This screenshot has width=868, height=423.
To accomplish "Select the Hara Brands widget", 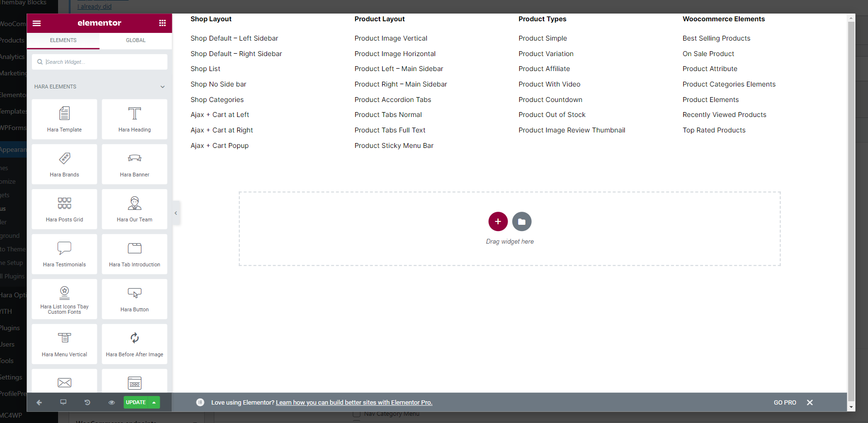I will pos(64,164).
